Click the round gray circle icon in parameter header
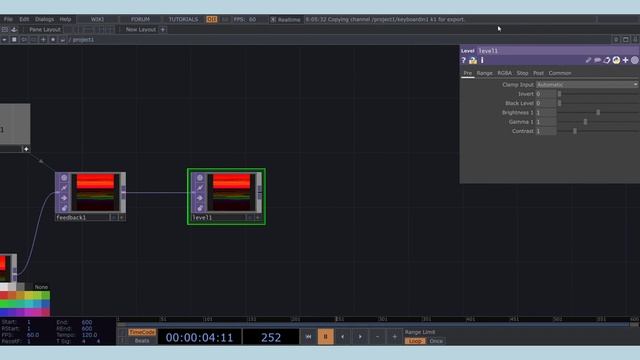640x360 pixels. pyautogui.click(x=635, y=60)
